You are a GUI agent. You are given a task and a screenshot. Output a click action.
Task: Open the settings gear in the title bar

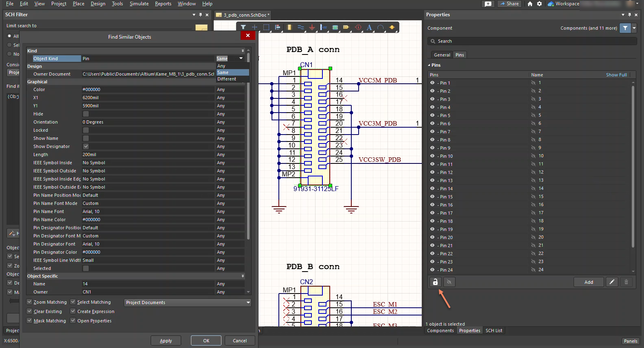pos(539,4)
